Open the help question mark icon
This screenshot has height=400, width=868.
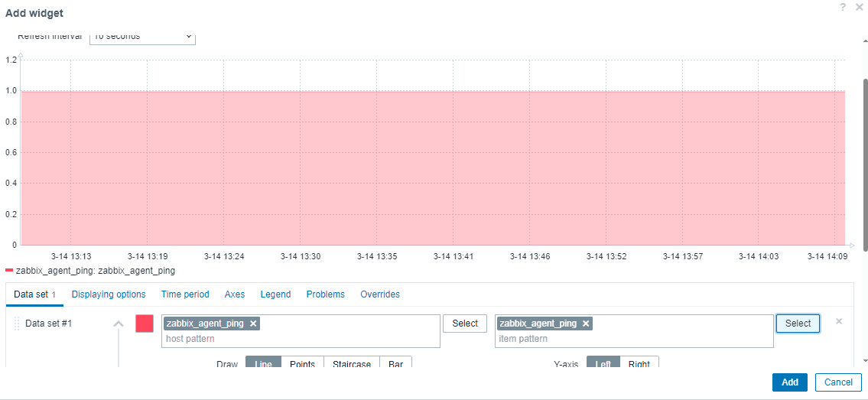click(x=843, y=7)
